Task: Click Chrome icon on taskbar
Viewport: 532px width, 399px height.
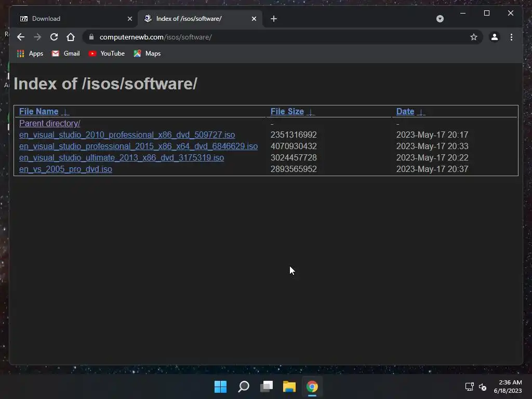Action: tap(312, 387)
